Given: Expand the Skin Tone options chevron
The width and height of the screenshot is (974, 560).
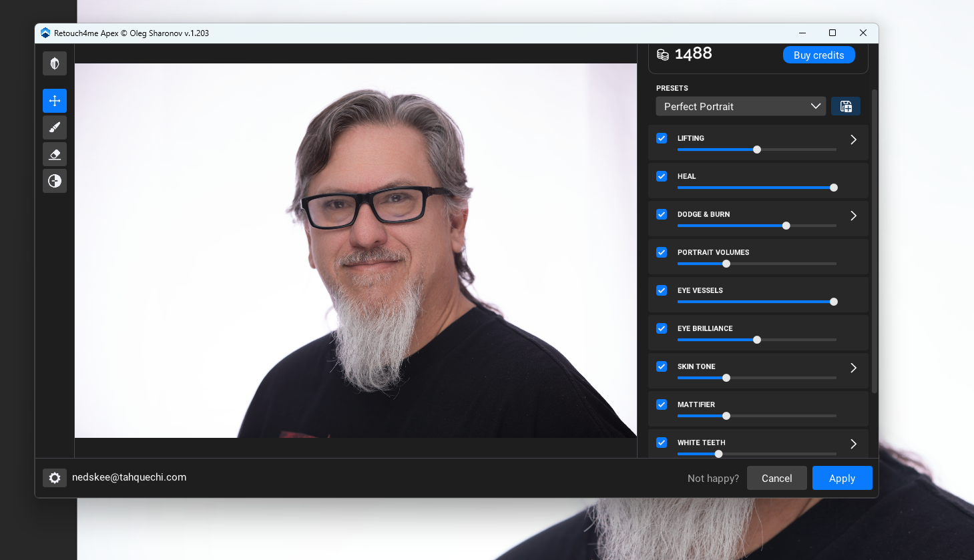Looking at the screenshot, I should pos(853,368).
